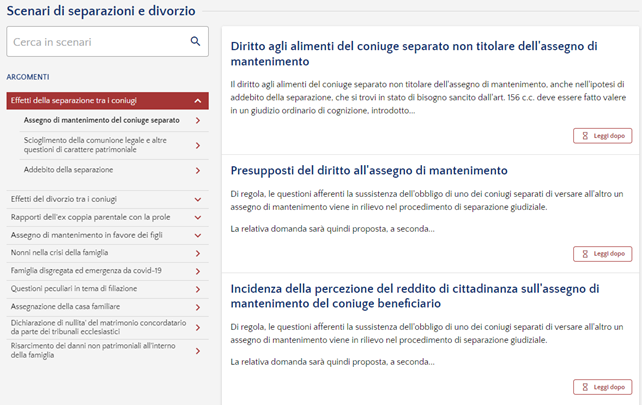This screenshot has height=405, width=642.
Task: Click page title 'Scenari di separazioni e divorzio'
Action: pyautogui.click(x=101, y=11)
